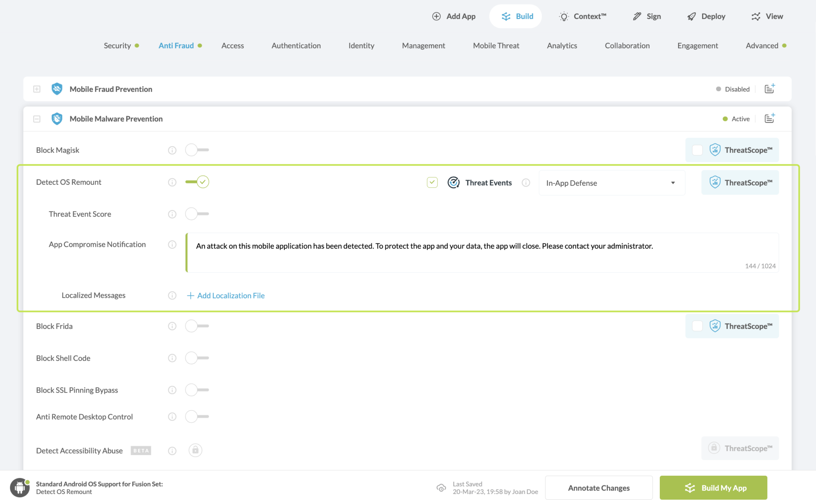Check the ThreatScope box for Block Magisk
Screen dimensions: 816x504
click(697, 150)
